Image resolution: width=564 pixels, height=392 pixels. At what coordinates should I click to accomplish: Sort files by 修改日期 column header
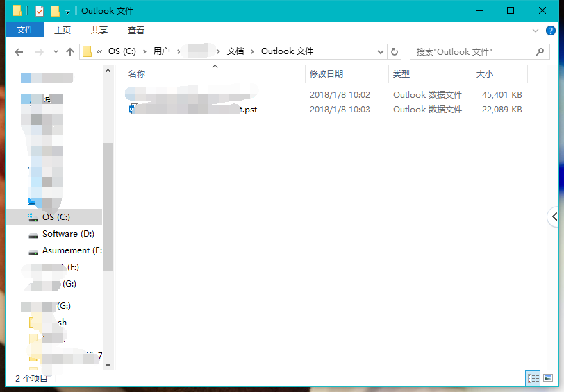(326, 74)
